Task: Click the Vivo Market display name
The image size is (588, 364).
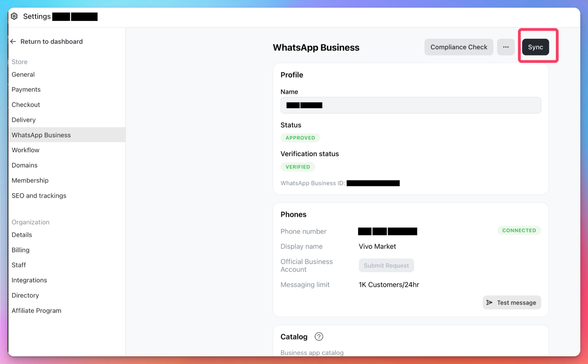Action: [x=377, y=246]
